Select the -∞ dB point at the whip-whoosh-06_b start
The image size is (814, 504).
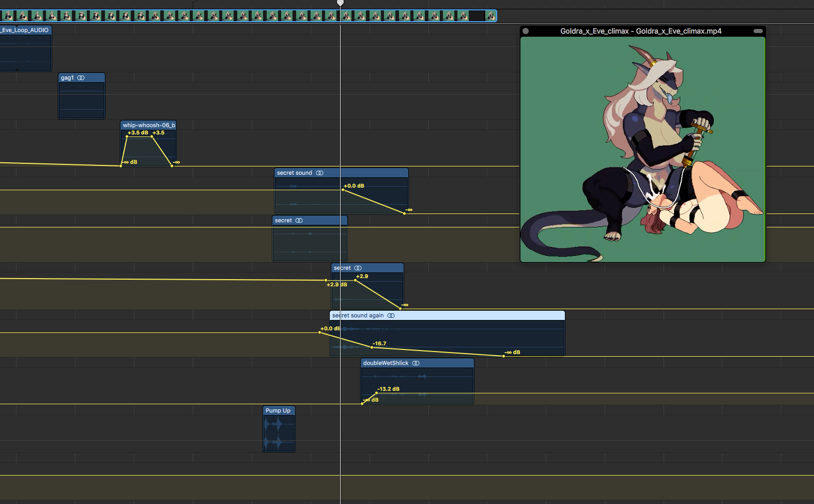click(x=120, y=166)
